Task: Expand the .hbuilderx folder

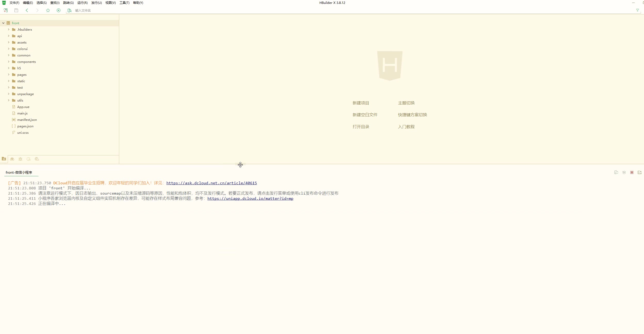Action: [9, 29]
